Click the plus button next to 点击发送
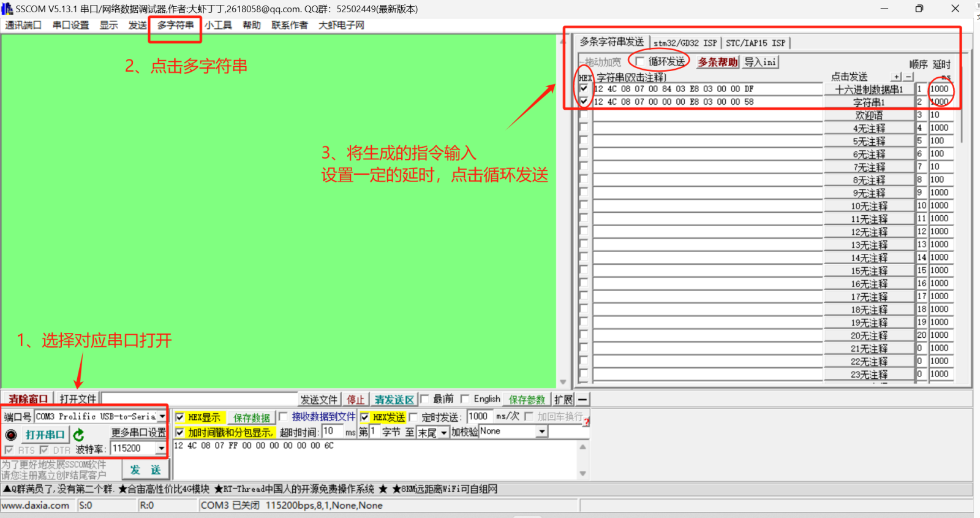The width and height of the screenshot is (980, 518). pos(897,77)
